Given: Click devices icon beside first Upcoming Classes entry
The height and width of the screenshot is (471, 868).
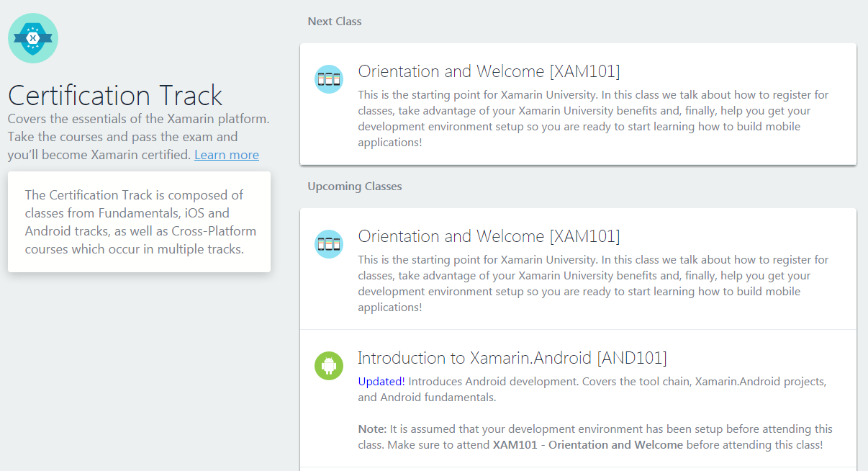Looking at the screenshot, I should pyautogui.click(x=329, y=244).
